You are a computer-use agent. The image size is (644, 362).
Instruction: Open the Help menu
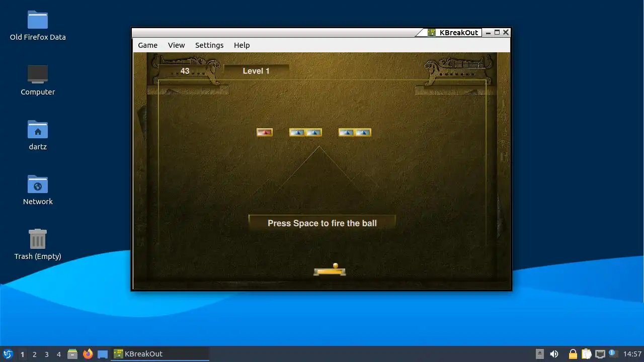click(242, 45)
